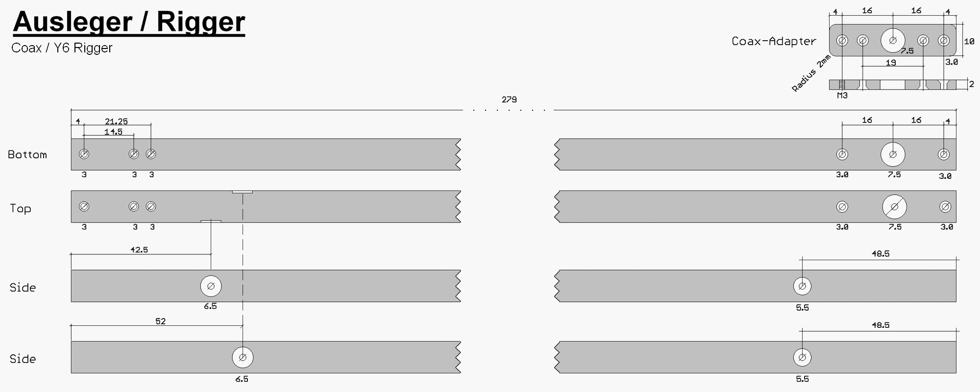Select the Coax-Adapter label
This screenshot has height=392, width=980.
point(773,41)
